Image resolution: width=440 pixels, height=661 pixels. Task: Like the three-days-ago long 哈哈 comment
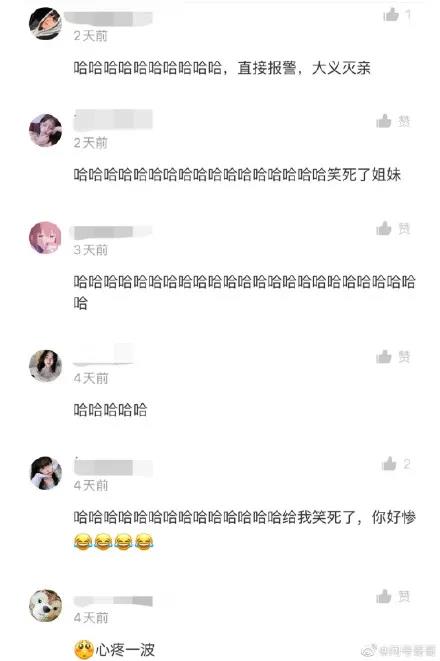click(x=384, y=228)
